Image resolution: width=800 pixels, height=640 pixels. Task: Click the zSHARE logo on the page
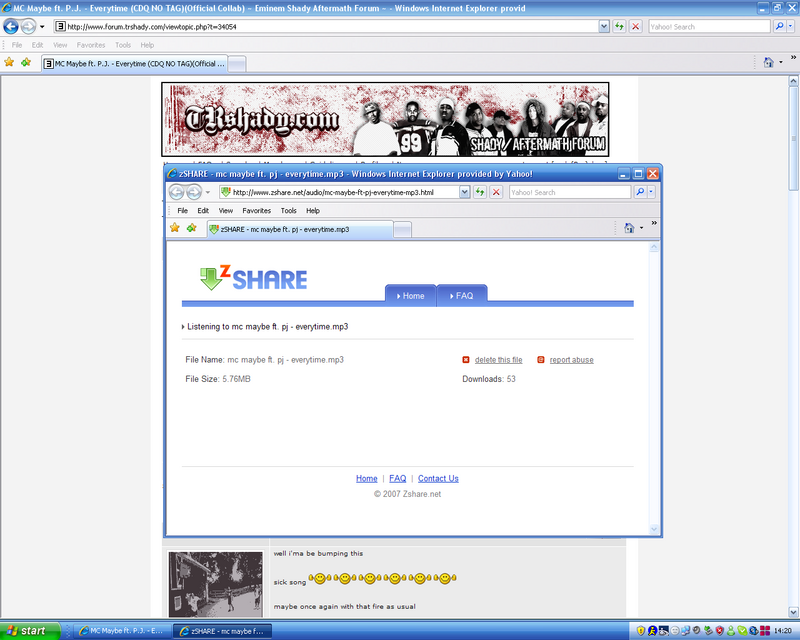tap(254, 278)
